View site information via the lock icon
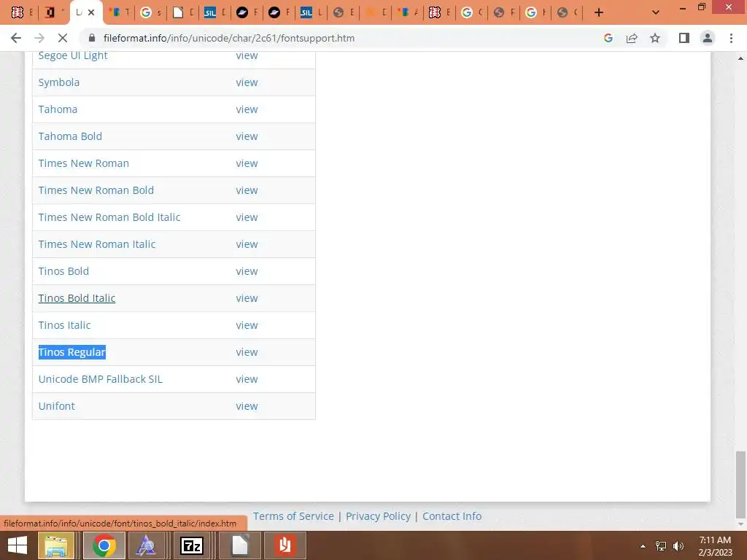This screenshot has width=747, height=560. 93,38
